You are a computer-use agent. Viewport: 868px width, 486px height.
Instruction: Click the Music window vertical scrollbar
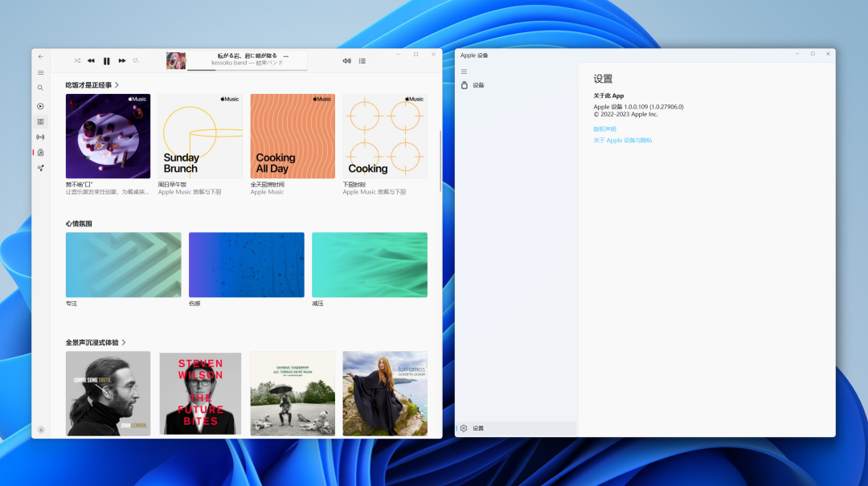[440, 161]
